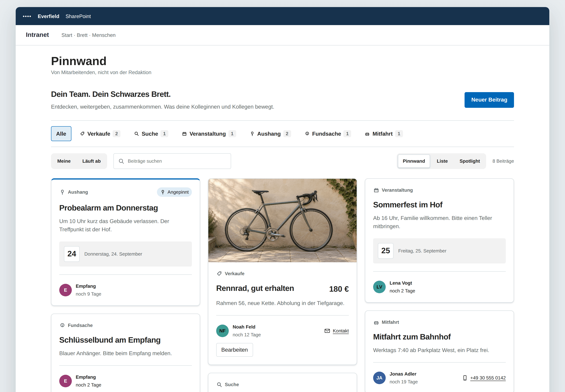Screen dimensions: 565x392
Task: Select the Alle category tab
Action: pos(61,134)
